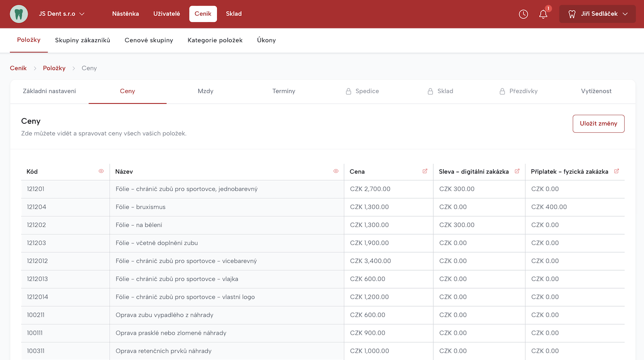Click surcharge CZK 400.00 for Fólie – bruxismus
This screenshot has height=360, width=644.
point(549,207)
